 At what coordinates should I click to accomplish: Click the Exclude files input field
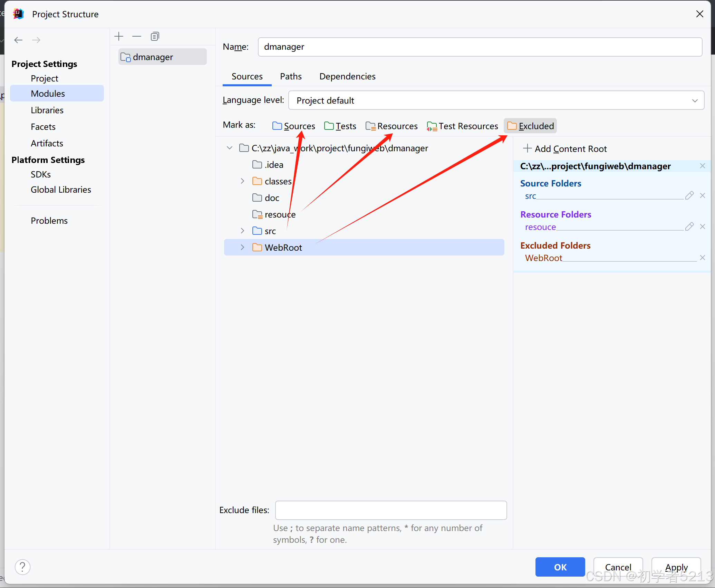coord(391,510)
